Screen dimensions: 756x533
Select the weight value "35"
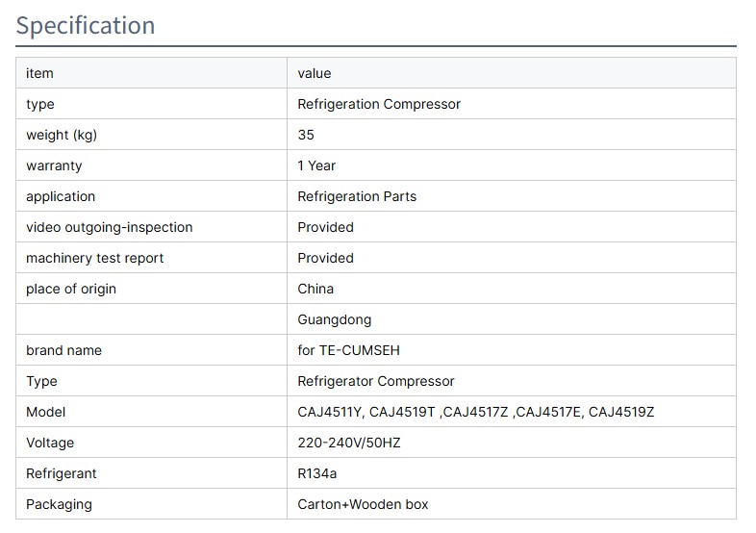click(x=306, y=135)
